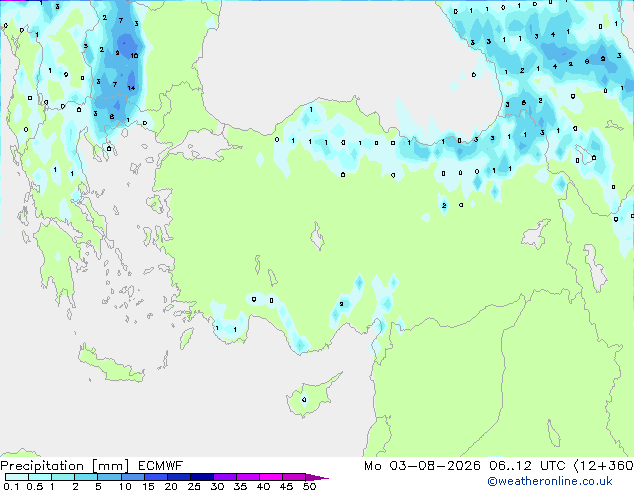Click the '14' precipitation value on the map

131,88
